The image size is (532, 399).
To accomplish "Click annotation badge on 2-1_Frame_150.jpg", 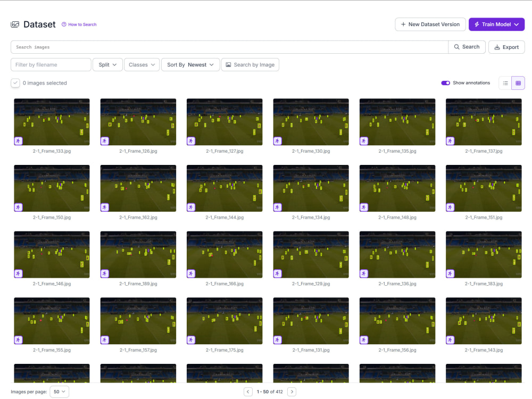I will tap(18, 207).
